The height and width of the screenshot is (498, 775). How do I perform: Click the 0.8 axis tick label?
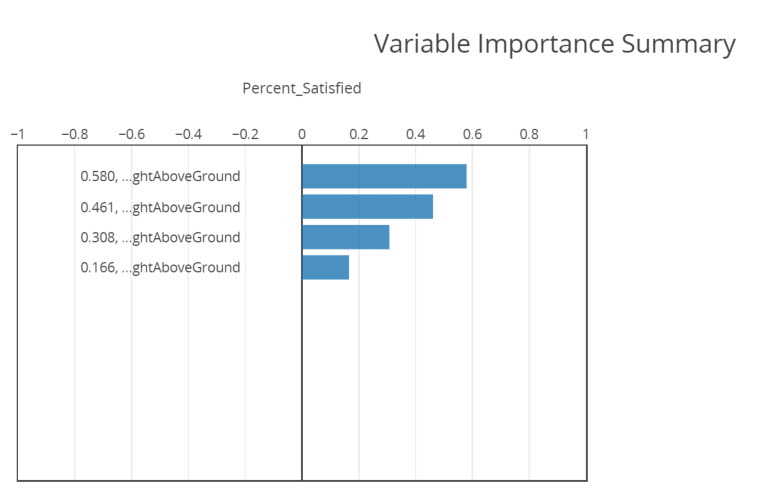pyautogui.click(x=529, y=133)
